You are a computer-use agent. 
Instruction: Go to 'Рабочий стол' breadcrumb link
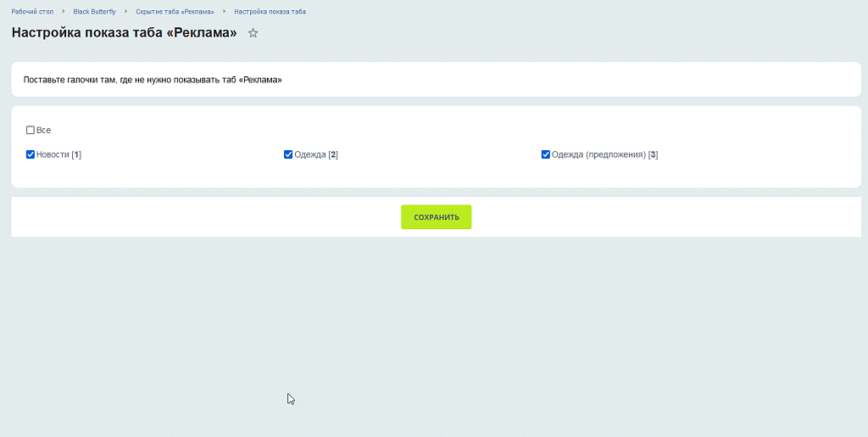32,12
